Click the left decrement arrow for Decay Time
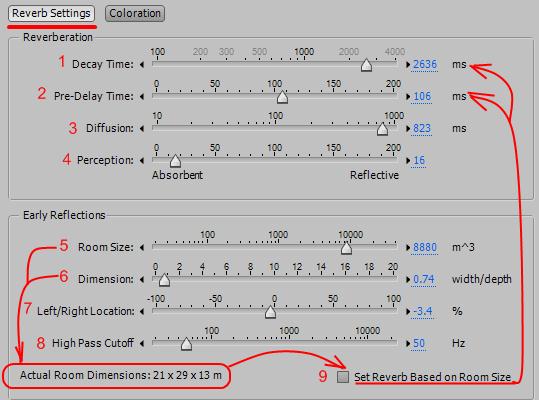This screenshot has height=400, width=539. [x=142, y=64]
